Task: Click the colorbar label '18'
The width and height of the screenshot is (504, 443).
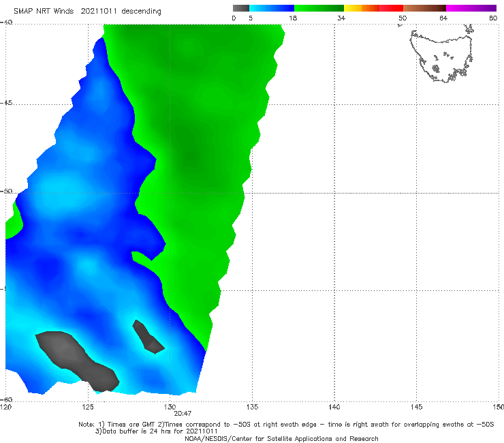Action: (293, 18)
